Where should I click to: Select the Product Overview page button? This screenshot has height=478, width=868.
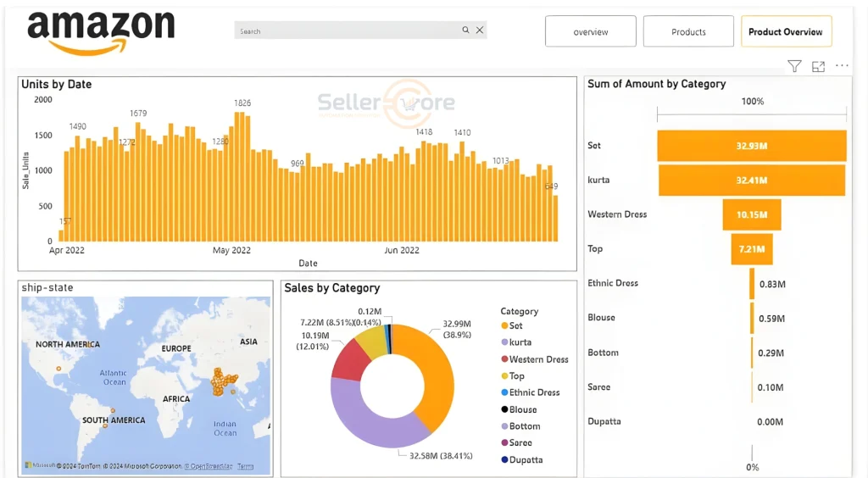[786, 31]
